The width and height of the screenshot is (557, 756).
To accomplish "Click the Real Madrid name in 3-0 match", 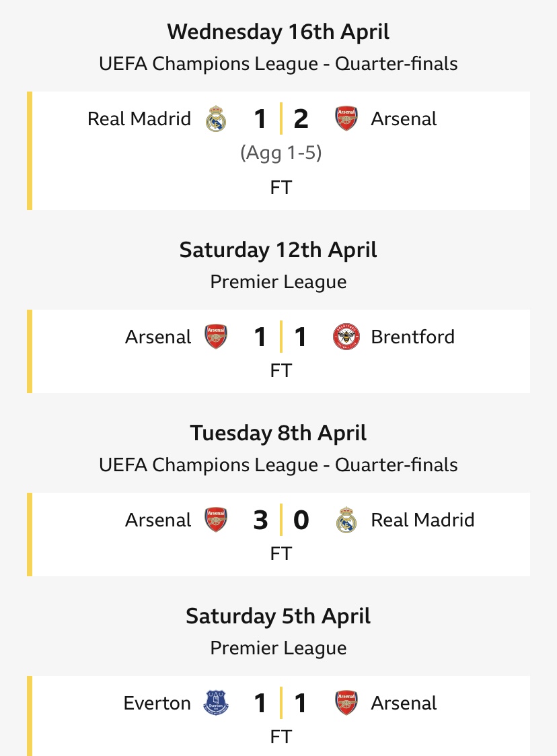I will click(x=422, y=520).
